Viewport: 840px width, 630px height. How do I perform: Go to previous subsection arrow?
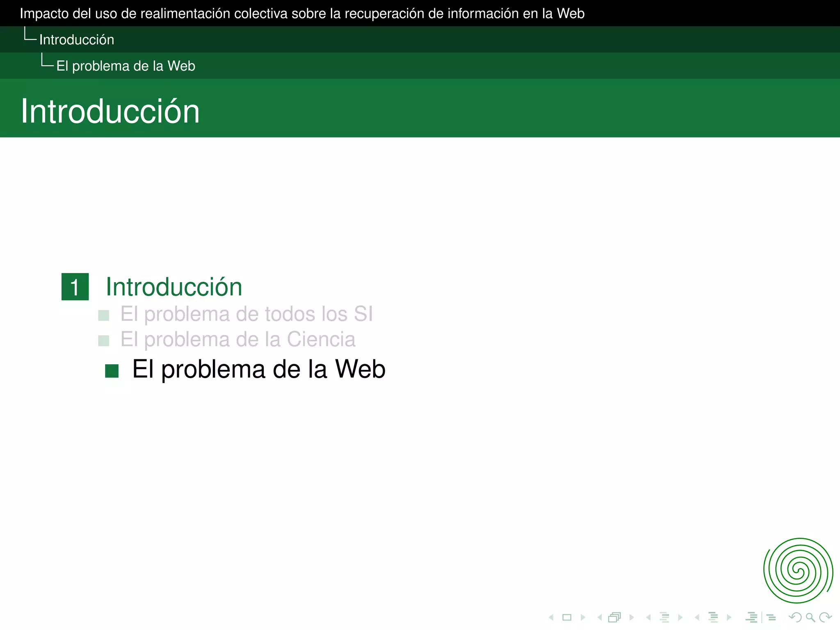click(x=648, y=617)
